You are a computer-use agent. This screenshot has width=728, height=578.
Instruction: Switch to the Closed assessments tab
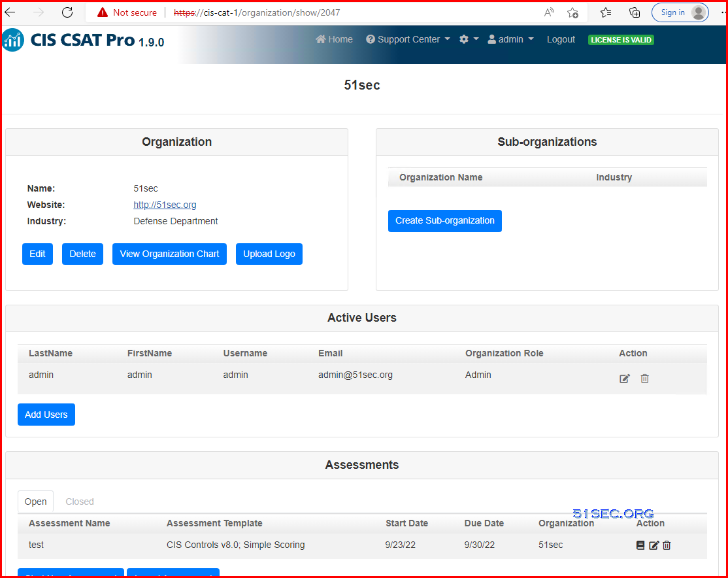pyautogui.click(x=79, y=501)
